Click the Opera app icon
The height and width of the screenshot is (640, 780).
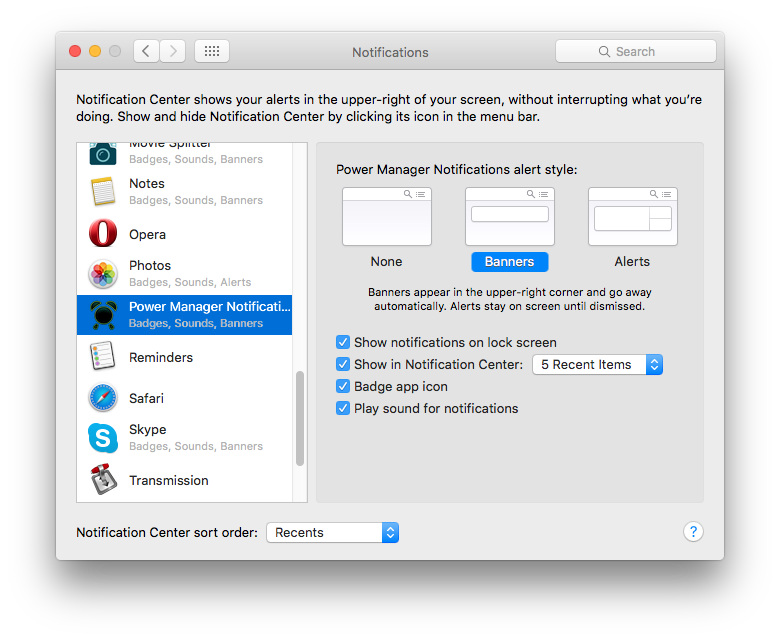tap(103, 233)
